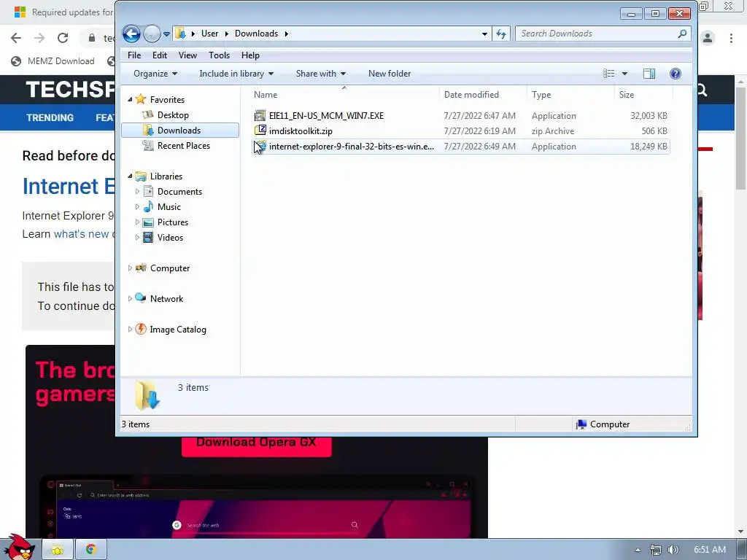Expand the Computer tree node

click(x=130, y=268)
